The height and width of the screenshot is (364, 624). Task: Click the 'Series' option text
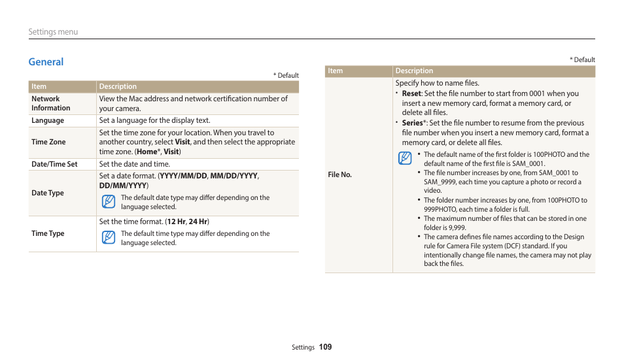click(412, 123)
